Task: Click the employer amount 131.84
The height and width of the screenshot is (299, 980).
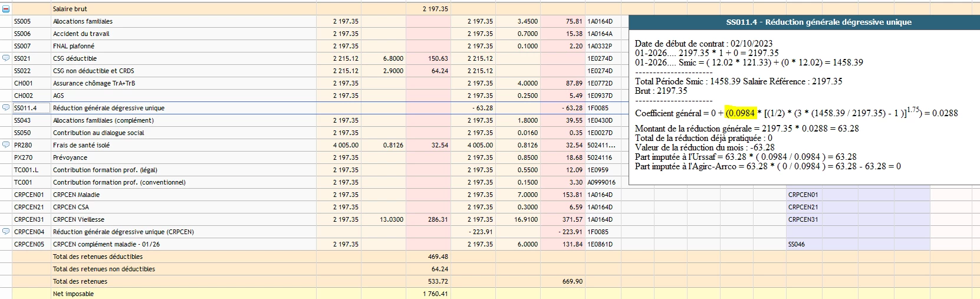Action: [573, 244]
